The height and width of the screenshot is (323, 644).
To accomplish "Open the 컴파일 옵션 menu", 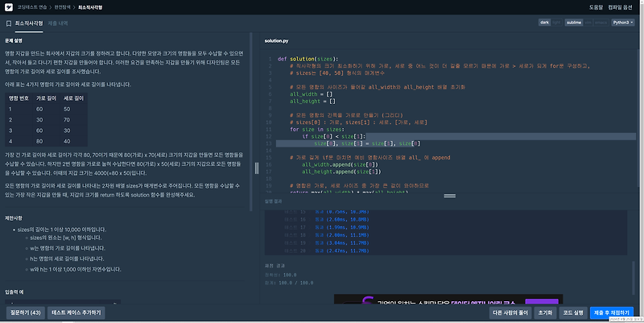I will click(x=620, y=7).
